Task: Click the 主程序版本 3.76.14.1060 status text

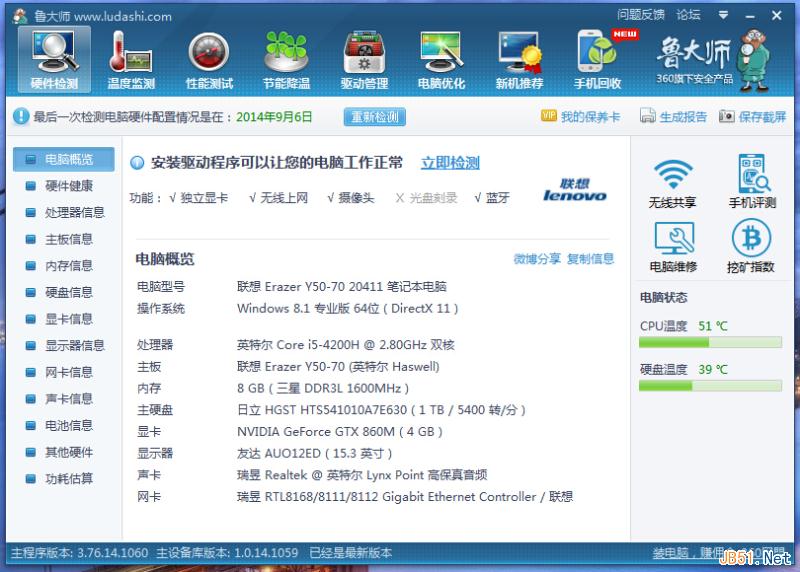Action: coord(80,553)
